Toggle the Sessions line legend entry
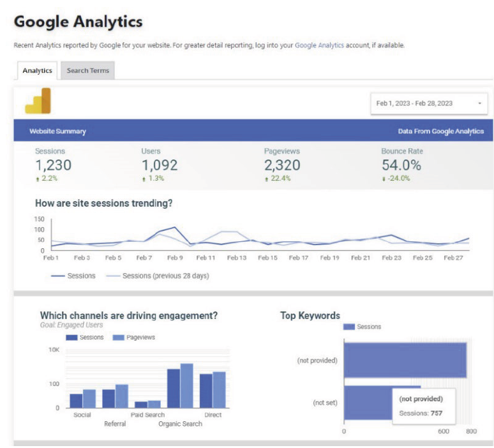Image resolution: width=494 pixels, height=448 pixels. coord(73,276)
